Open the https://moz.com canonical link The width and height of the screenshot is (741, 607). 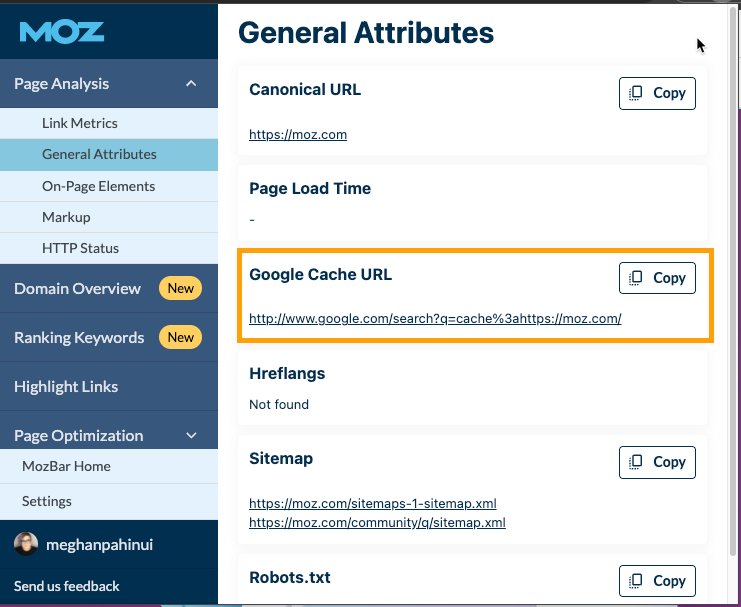pyautogui.click(x=298, y=135)
